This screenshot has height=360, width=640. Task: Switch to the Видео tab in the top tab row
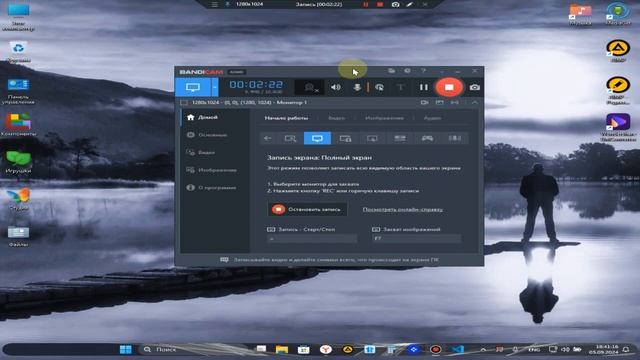(x=336, y=118)
